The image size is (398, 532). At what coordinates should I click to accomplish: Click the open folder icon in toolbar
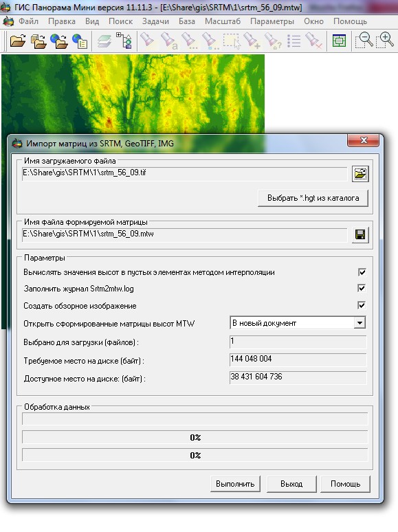pos(18,41)
